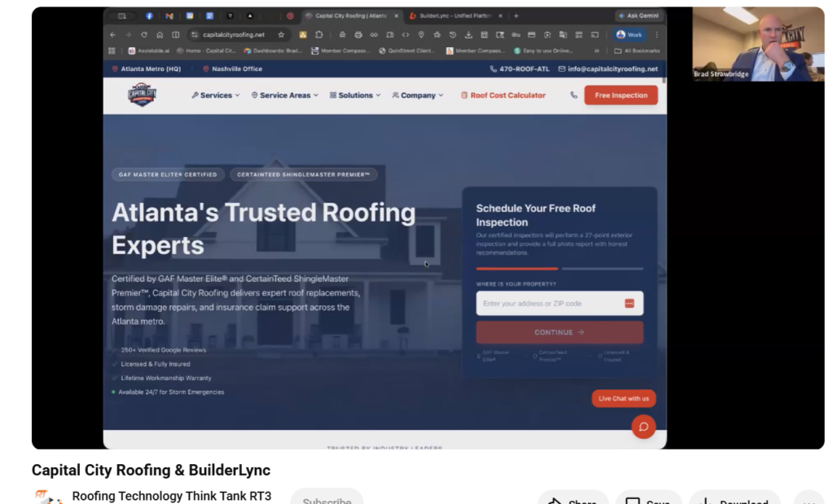The height and width of the screenshot is (504, 834).
Task: Click the red icon inside the address field
Action: tap(629, 304)
